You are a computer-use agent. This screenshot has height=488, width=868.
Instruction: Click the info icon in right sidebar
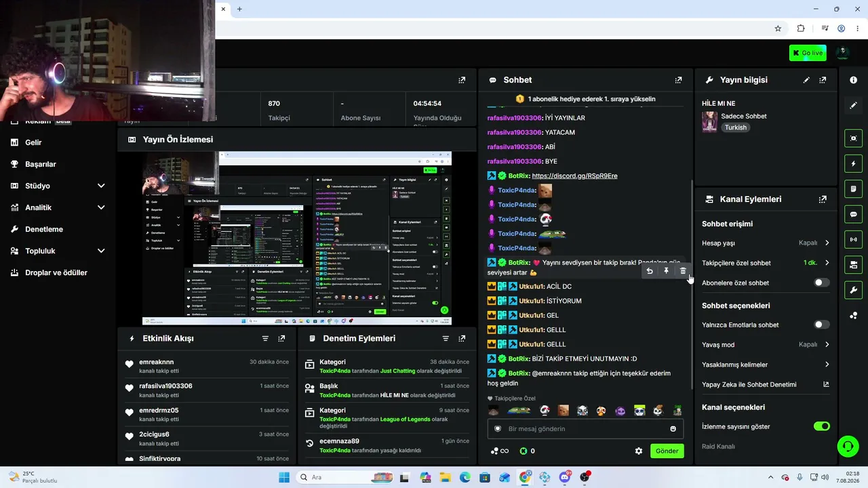[x=853, y=80]
